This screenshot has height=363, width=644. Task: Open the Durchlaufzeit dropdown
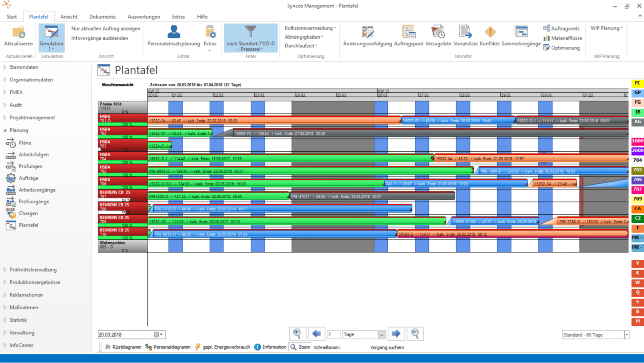click(x=301, y=46)
